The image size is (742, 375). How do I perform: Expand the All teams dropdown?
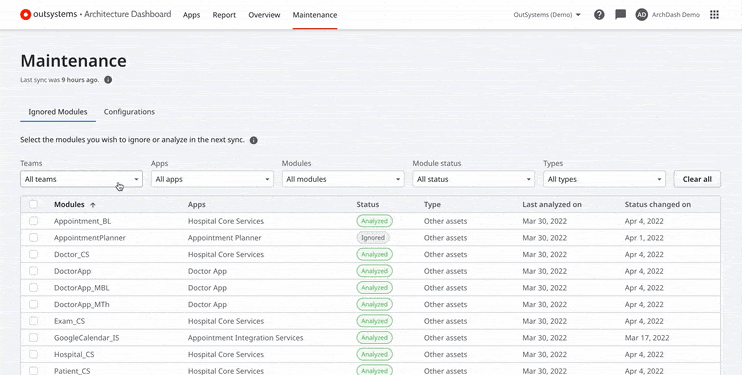[81, 179]
